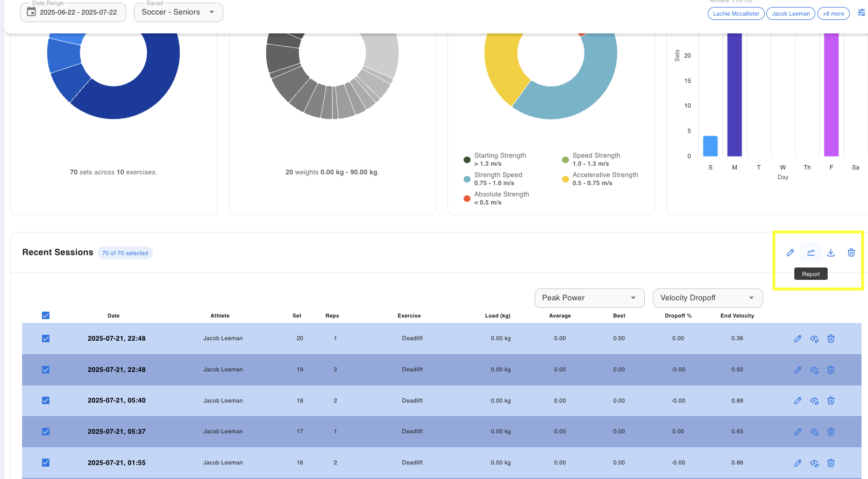Delete the set 17 Deadlift row
This screenshot has height=479, width=868.
point(831,432)
